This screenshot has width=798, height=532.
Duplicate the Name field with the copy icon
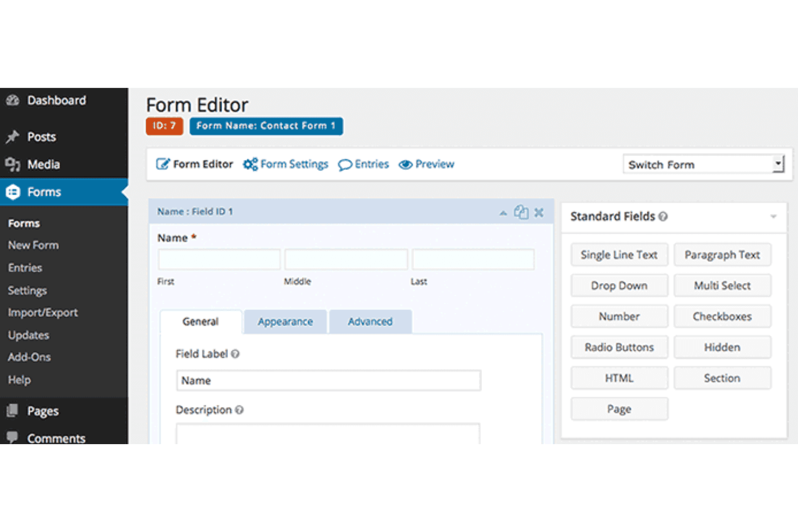click(521, 212)
